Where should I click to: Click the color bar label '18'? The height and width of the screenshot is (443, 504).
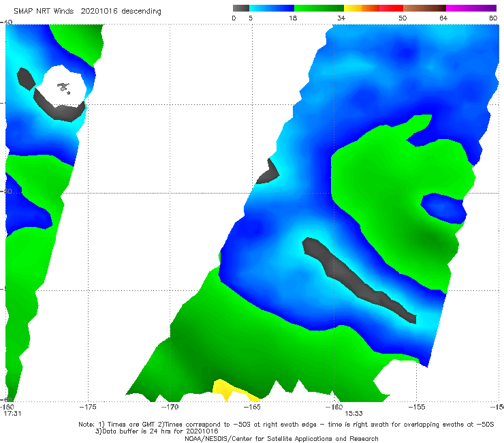[x=293, y=18]
